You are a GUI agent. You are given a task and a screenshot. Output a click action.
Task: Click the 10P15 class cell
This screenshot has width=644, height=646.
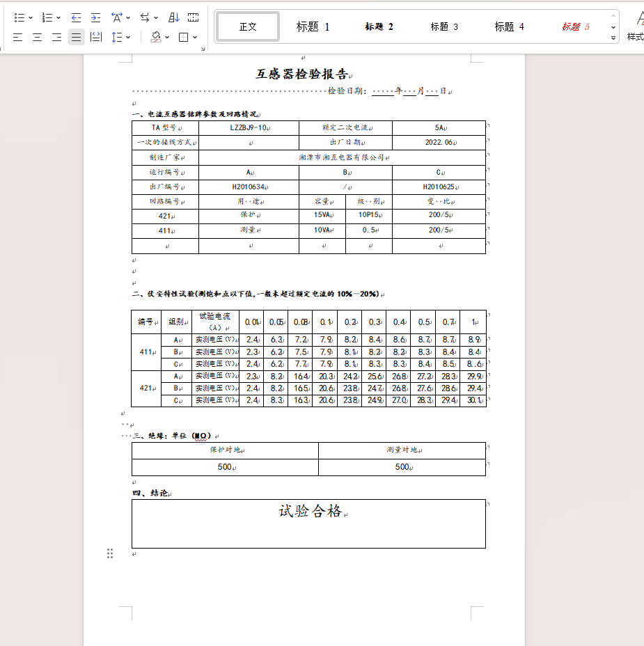point(369,215)
